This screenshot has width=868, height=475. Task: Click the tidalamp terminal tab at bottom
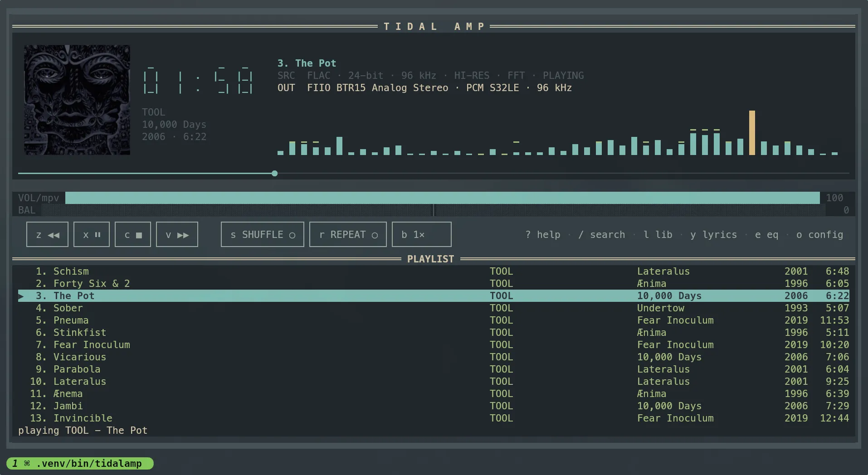click(80, 463)
